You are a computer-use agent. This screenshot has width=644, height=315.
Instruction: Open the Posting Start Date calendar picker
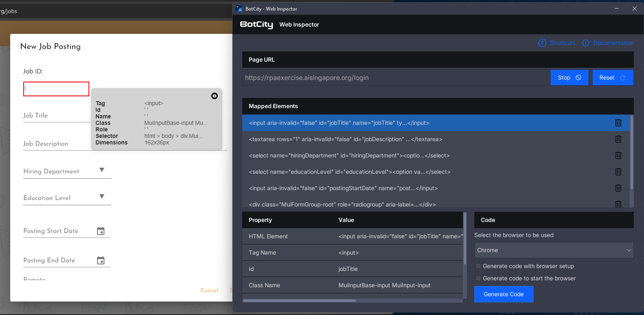(101, 231)
